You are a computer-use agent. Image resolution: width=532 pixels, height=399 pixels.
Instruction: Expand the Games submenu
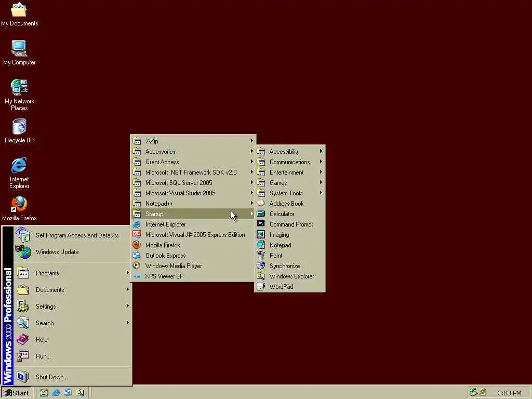(x=290, y=182)
